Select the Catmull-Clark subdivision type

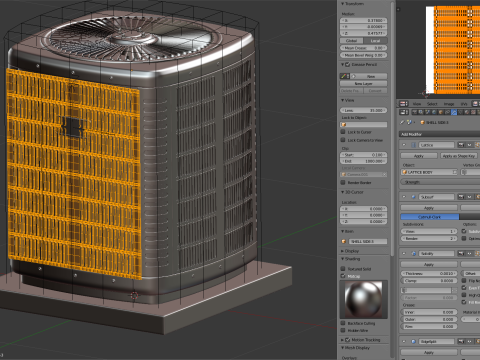430,217
